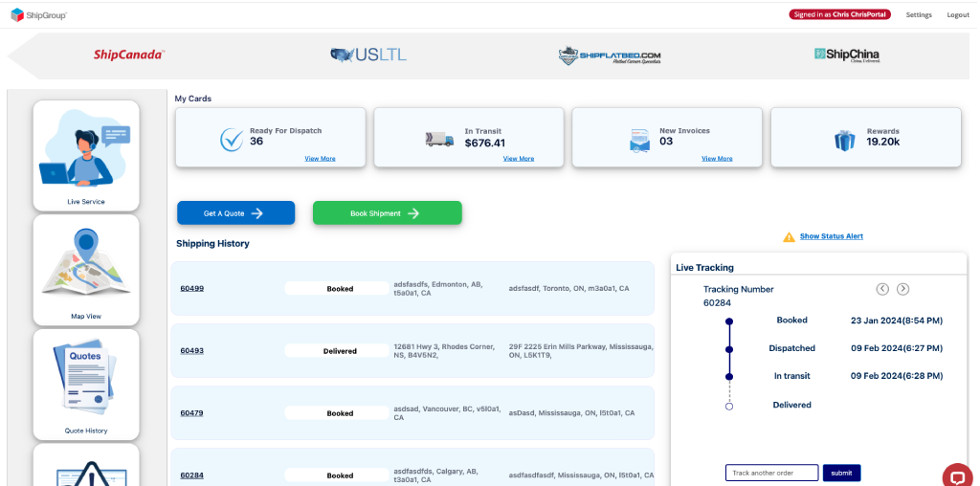Click the Booked tracking step dot

coord(728,321)
